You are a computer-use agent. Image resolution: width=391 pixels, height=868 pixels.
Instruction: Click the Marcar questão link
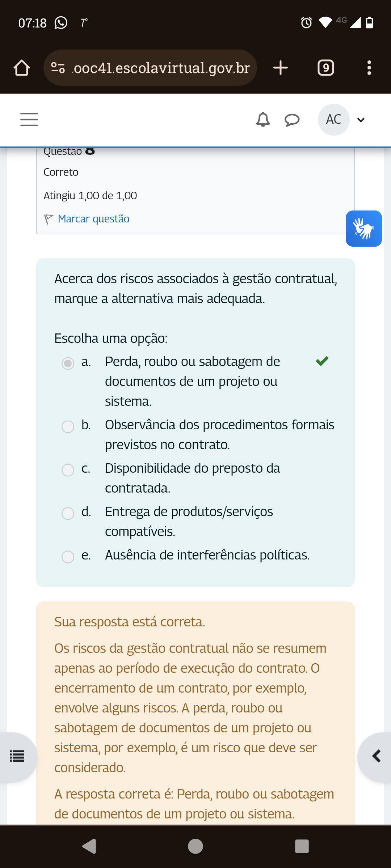pos(93,219)
